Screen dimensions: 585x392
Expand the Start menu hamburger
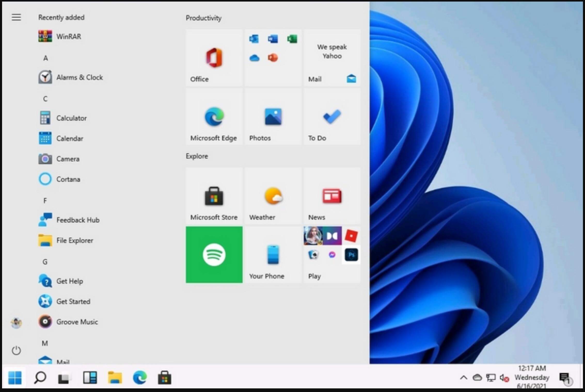(16, 17)
